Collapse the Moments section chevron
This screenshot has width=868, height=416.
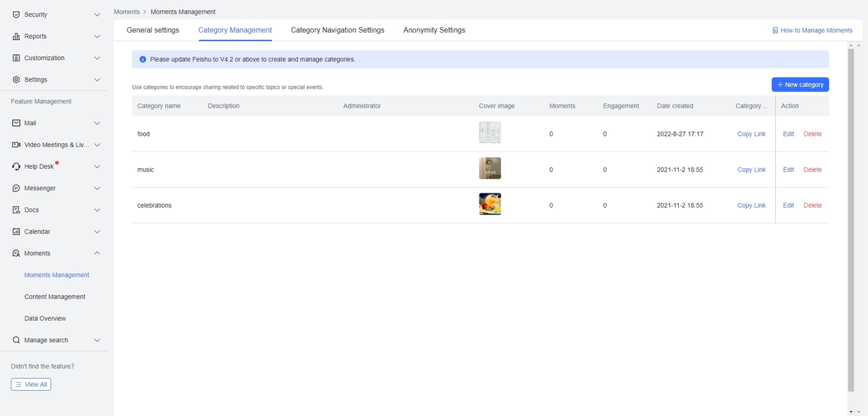coord(97,253)
